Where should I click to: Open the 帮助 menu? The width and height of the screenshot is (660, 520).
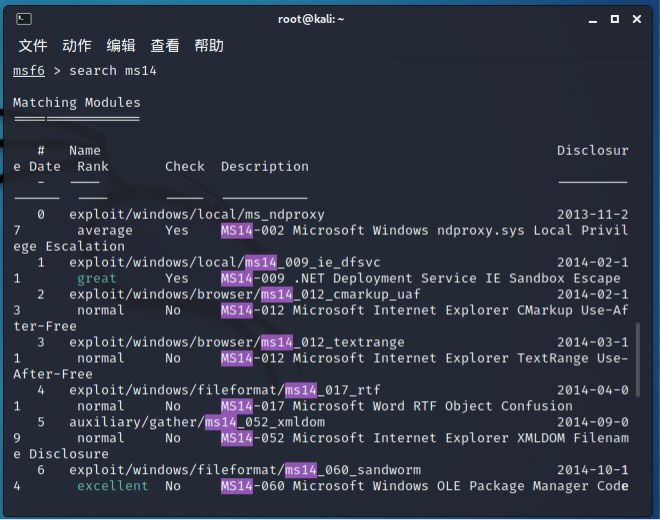tap(209, 45)
